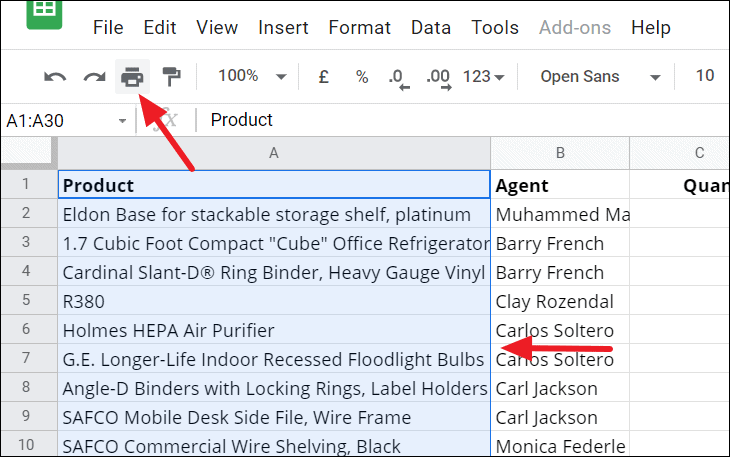Expand the A1:A30 name box dropdown

click(x=122, y=121)
